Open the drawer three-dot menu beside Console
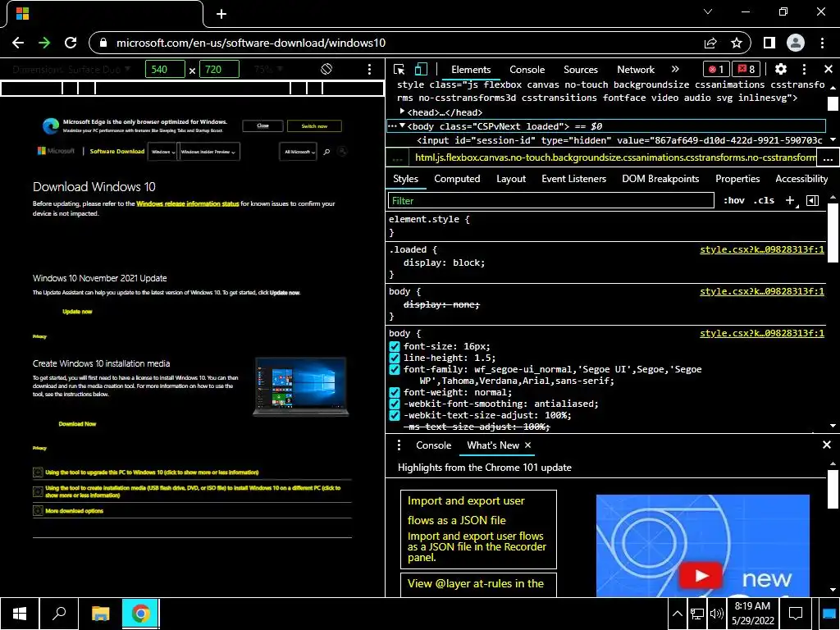Viewport: 840px width, 630px height. 399,445
